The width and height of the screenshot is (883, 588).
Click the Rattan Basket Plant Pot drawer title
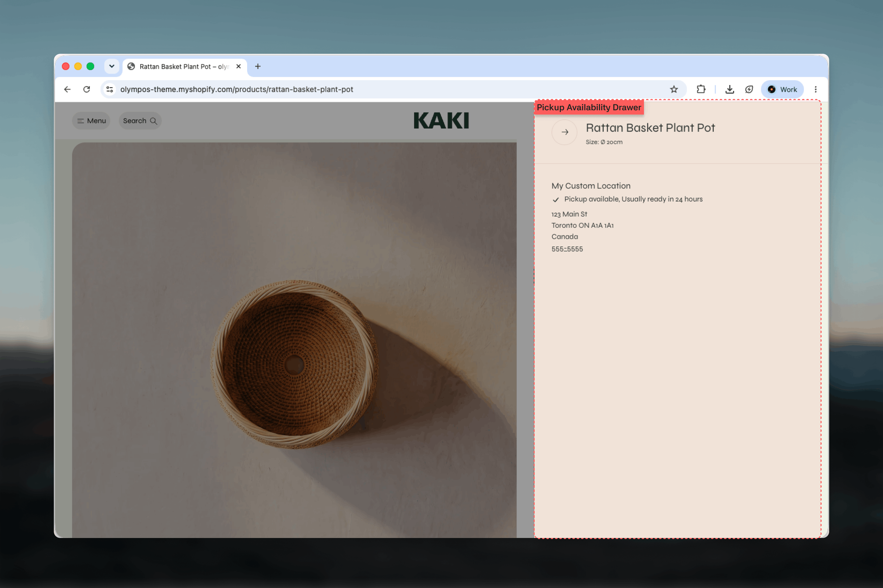click(x=650, y=128)
